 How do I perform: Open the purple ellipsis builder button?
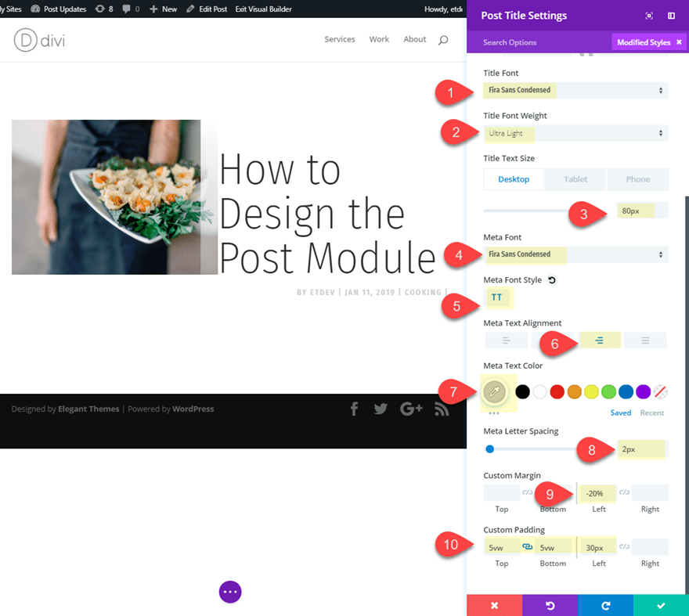[x=230, y=592]
